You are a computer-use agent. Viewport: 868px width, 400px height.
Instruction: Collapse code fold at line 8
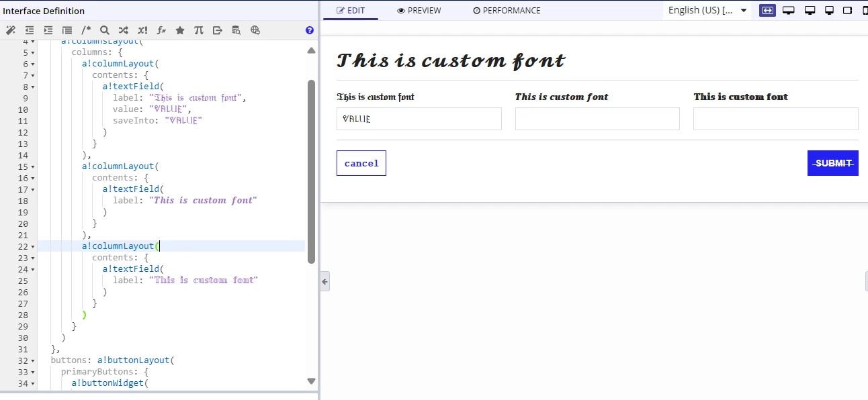click(x=33, y=87)
